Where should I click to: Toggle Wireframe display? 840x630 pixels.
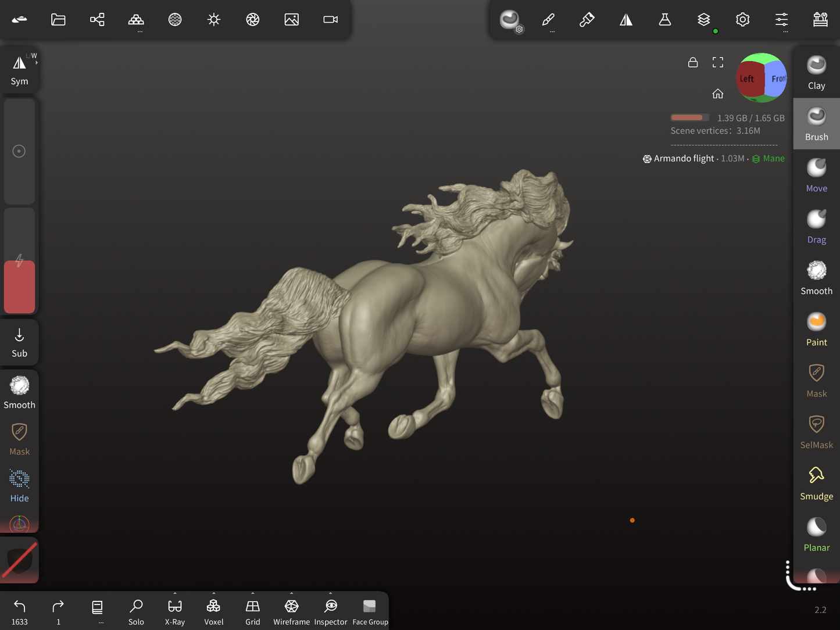[291, 612]
